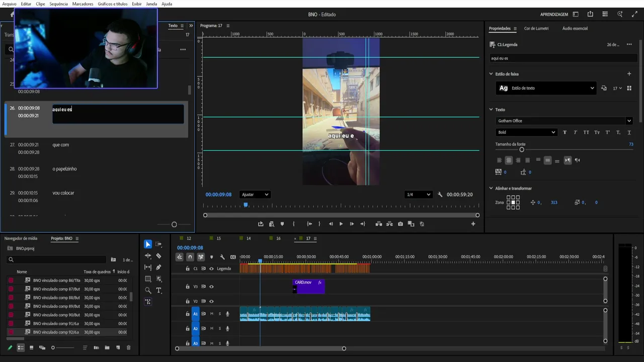The image size is (644, 362).
Task: Choose the Ripple Edit tool
Action: 148,256
